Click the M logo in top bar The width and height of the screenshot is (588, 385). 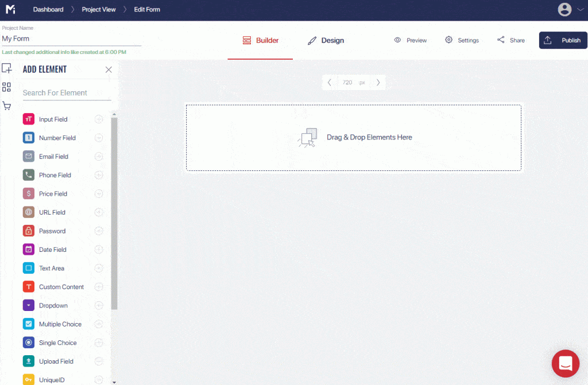(x=10, y=9)
